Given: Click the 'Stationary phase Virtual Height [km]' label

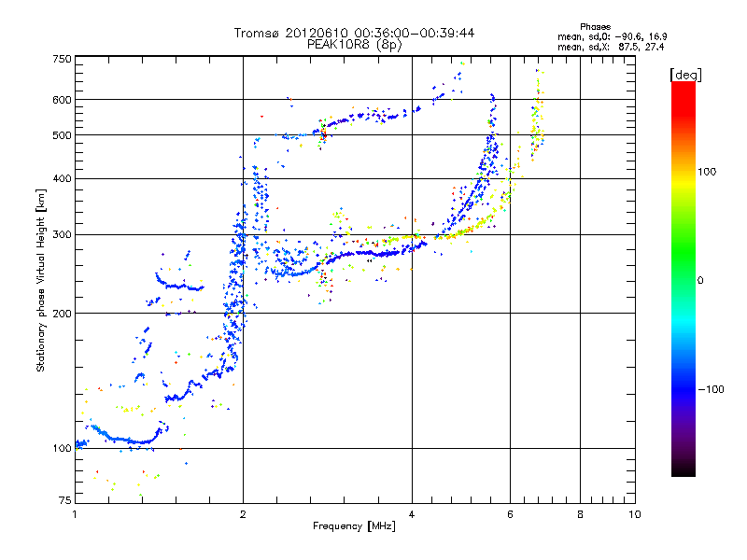Looking at the screenshot, I should pyautogui.click(x=41, y=281).
